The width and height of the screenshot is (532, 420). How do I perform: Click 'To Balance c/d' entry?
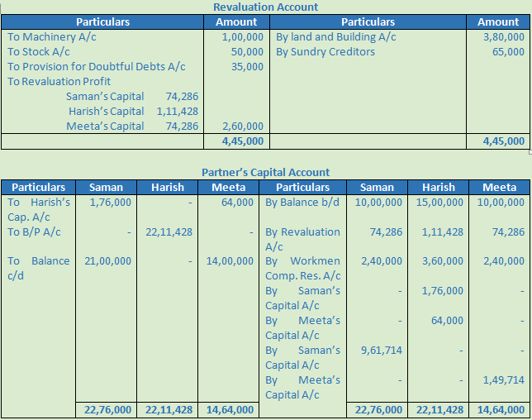coord(38,268)
